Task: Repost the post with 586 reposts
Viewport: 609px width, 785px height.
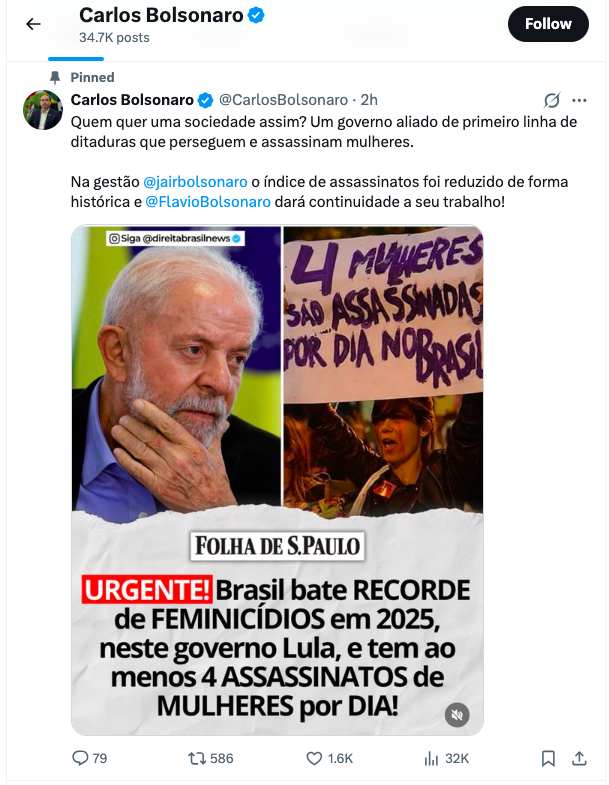Action: 211,758
